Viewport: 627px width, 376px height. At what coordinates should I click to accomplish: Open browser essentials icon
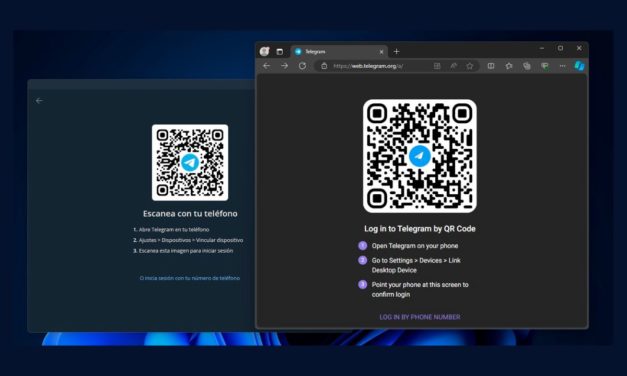(545, 66)
